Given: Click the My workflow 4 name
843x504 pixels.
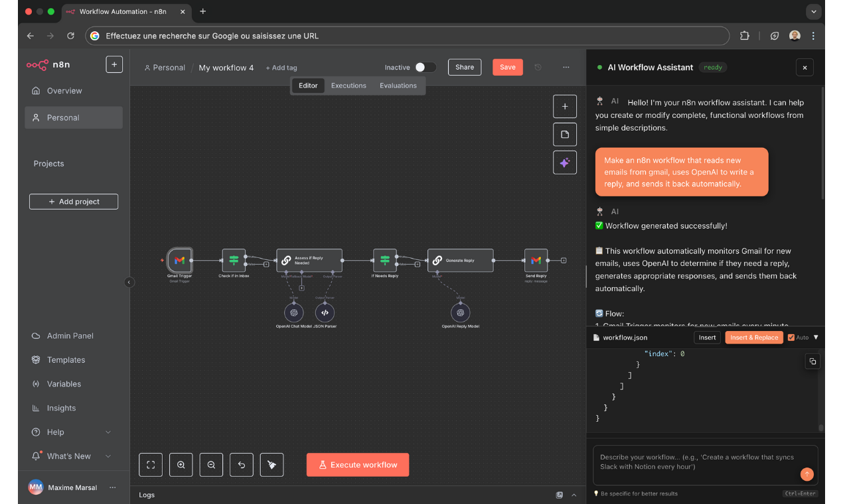Looking at the screenshot, I should pyautogui.click(x=226, y=68).
